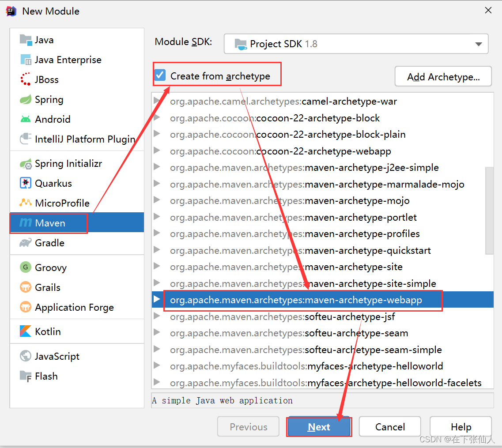
Task: Select Quarkus in module list
Action: coord(77,183)
